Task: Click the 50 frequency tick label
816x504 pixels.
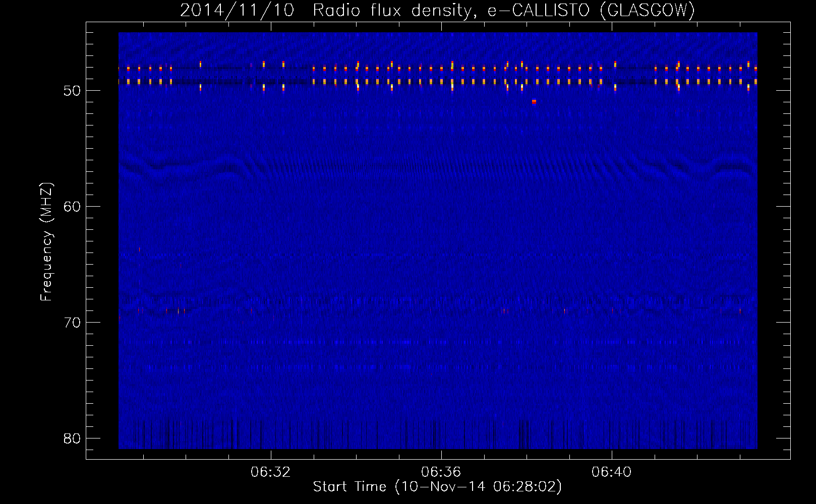Action: 72,91
